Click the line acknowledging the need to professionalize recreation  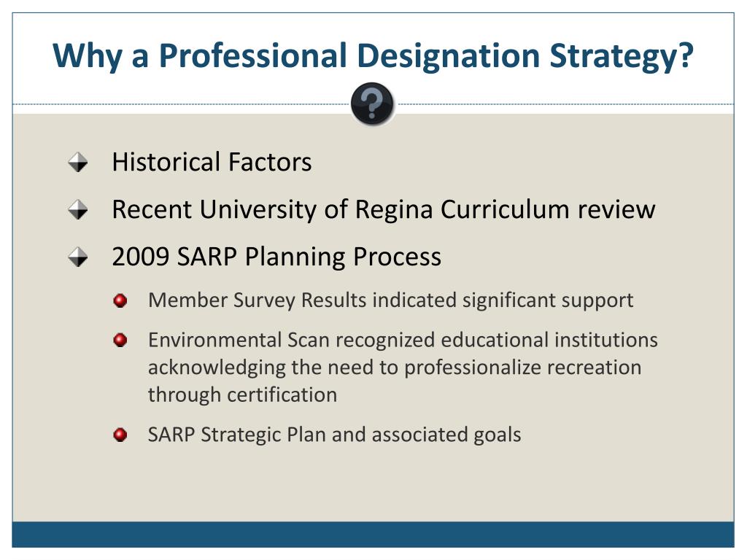click(395, 367)
